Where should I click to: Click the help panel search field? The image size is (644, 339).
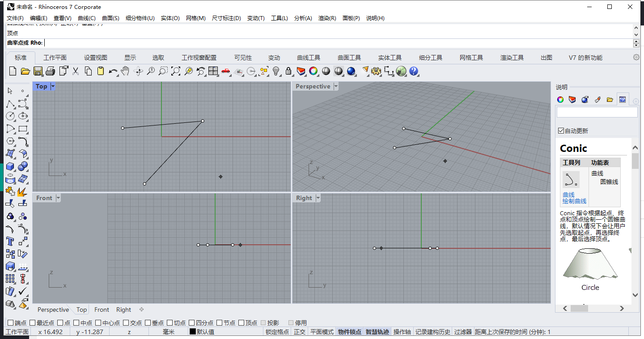click(x=597, y=112)
